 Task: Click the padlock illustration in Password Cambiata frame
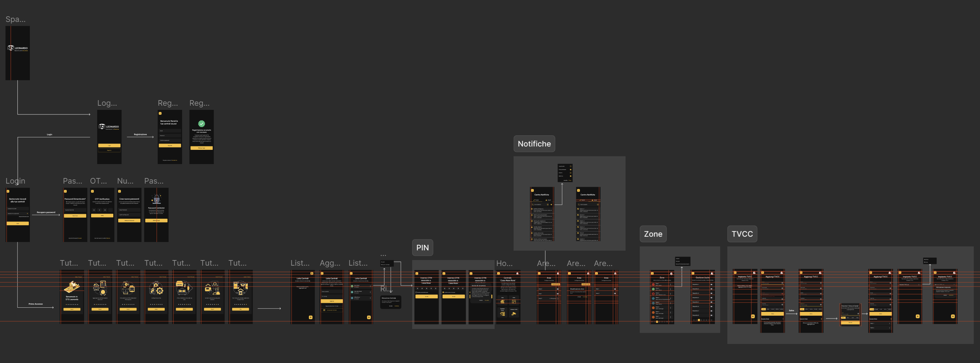coord(156,199)
